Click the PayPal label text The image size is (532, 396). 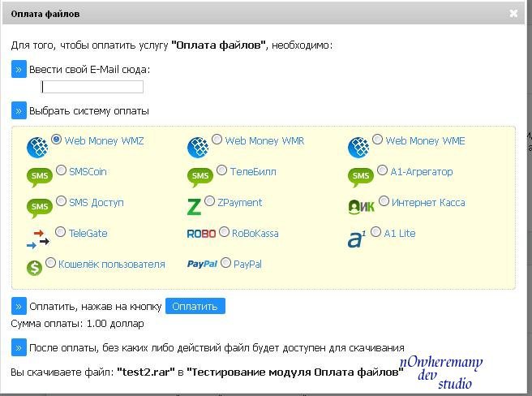(x=247, y=265)
